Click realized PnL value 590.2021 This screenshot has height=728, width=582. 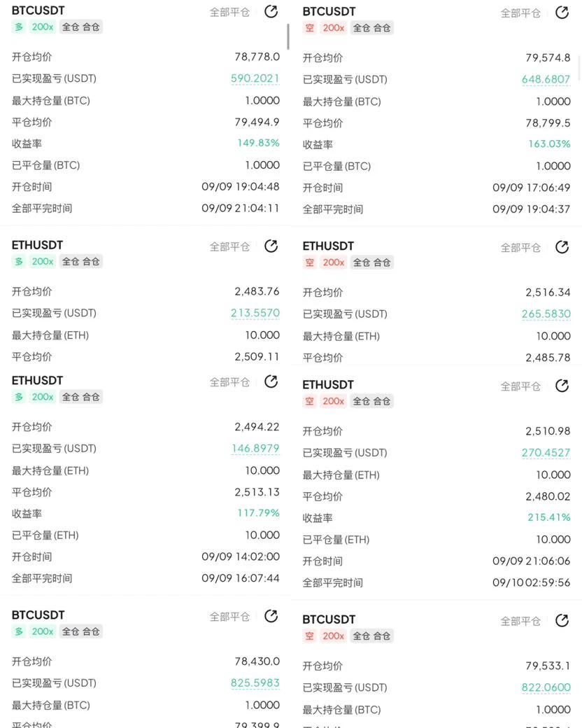tap(255, 78)
